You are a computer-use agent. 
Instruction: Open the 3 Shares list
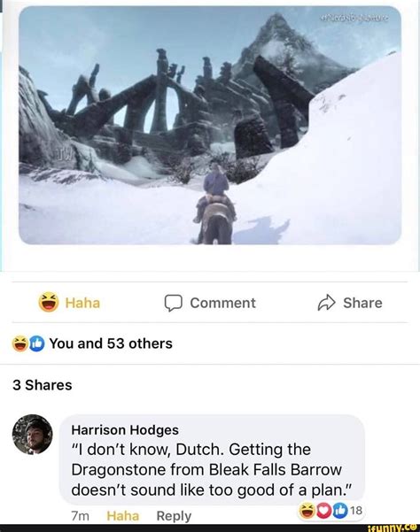(x=43, y=385)
